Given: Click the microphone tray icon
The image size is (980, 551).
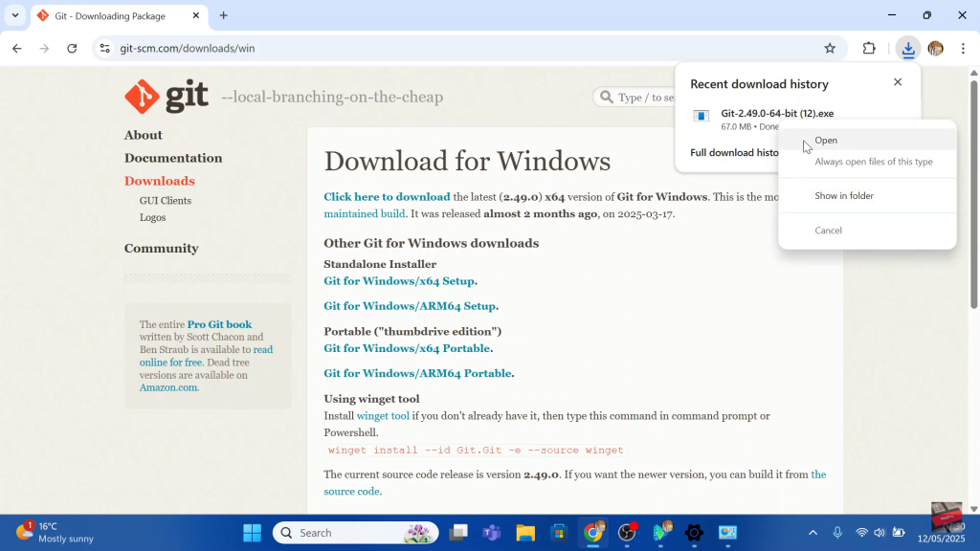Looking at the screenshot, I should [x=837, y=533].
